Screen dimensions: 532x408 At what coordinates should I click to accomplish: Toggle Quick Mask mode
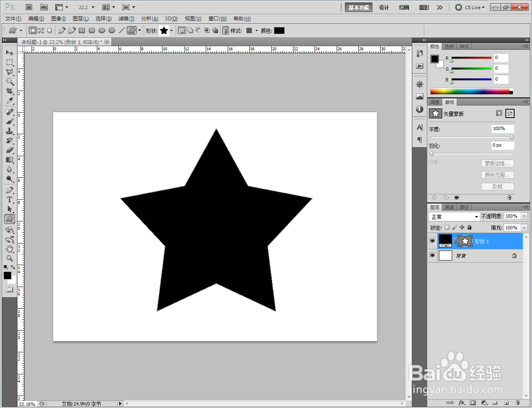[x=9, y=290]
